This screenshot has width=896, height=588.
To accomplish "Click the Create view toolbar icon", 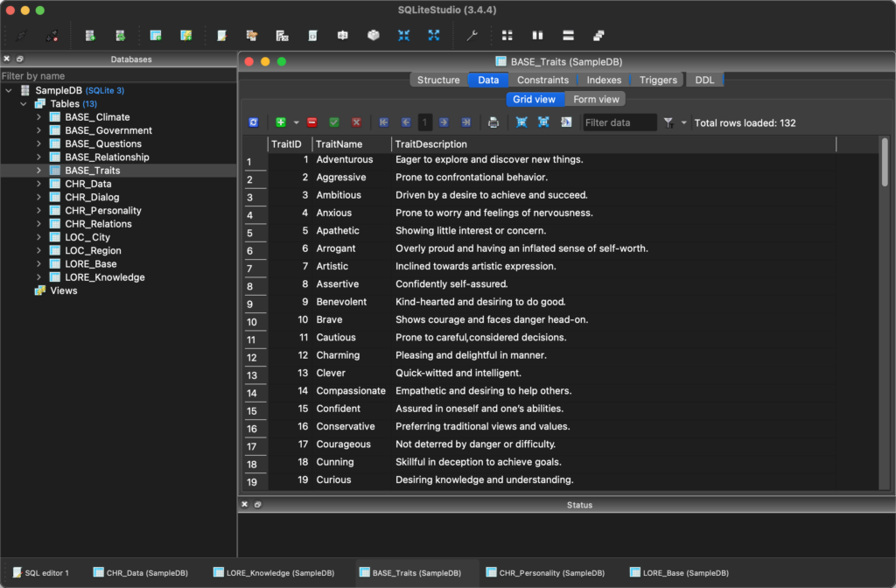I will pyautogui.click(x=186, y=35).
